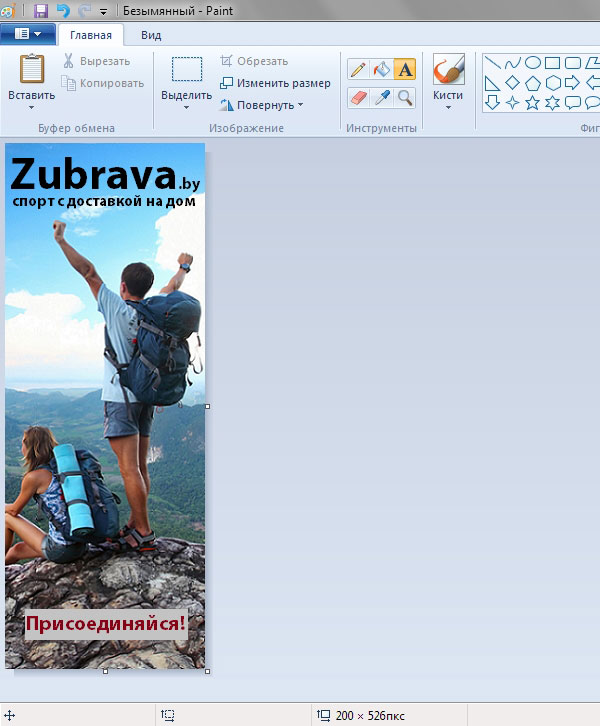The image size is (600, 726).
Task: Click the canvas size 200 × 526 status text
Action: 370,716
